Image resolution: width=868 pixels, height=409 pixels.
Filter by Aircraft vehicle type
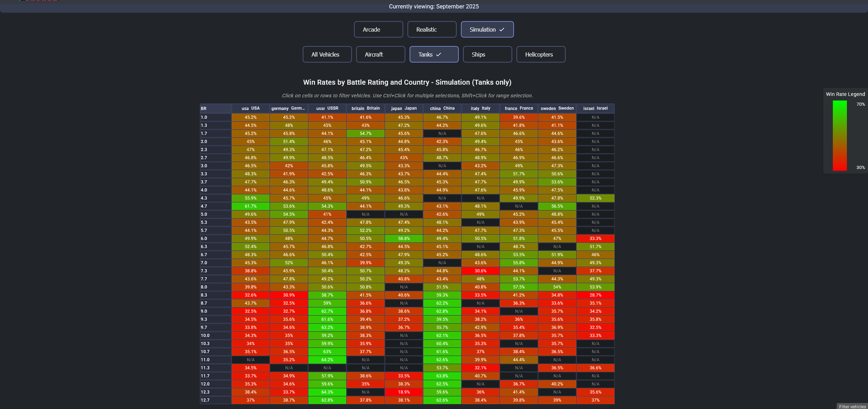[x=380, y=54]
